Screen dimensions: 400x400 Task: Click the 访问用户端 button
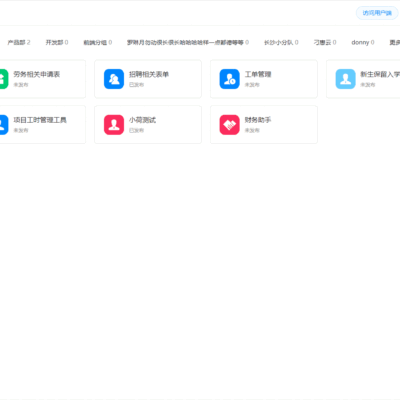pos(377,13)
